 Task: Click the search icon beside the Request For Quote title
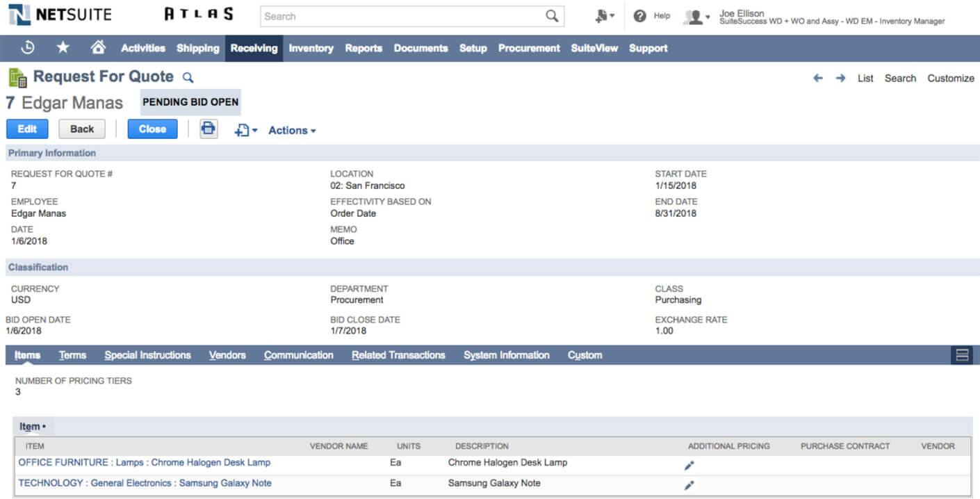(188, 78)
